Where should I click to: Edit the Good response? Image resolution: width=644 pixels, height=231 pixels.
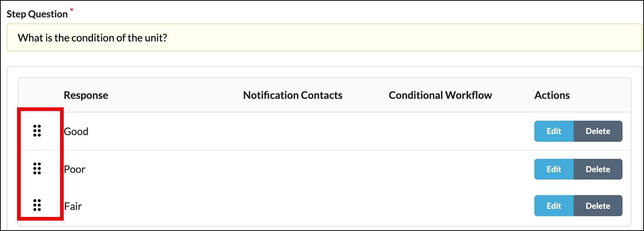[x=554, y=131]
